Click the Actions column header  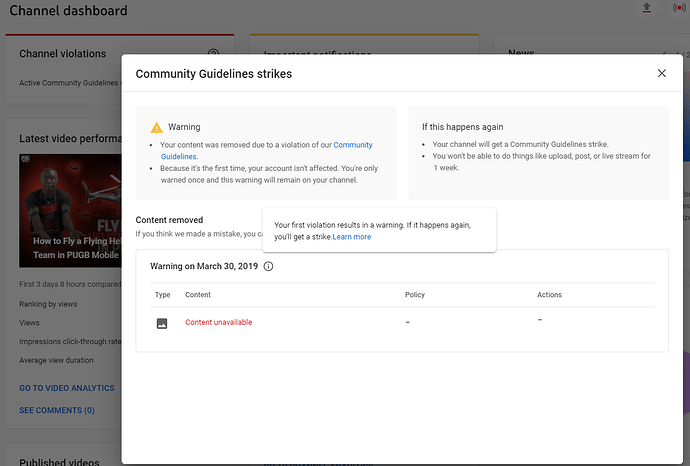point(549,295)
